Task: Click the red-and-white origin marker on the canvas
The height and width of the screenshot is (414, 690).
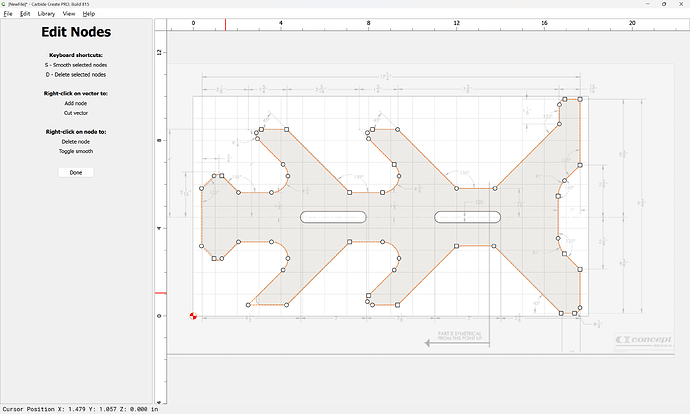Action: tap(193, 316)
